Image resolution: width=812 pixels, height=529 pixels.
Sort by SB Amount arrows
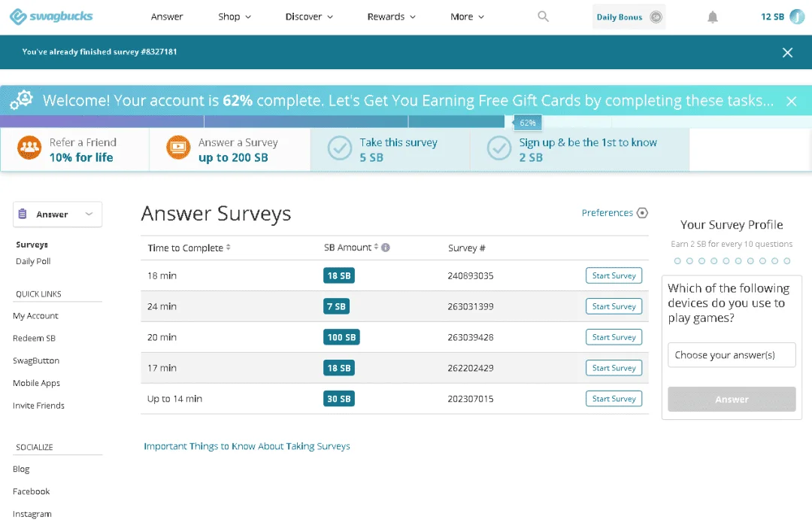click(376, 247)
